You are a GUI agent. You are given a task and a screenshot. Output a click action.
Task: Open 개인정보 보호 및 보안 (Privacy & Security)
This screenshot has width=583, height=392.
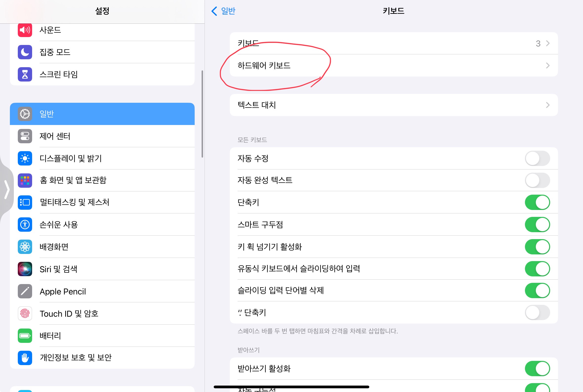102,357
